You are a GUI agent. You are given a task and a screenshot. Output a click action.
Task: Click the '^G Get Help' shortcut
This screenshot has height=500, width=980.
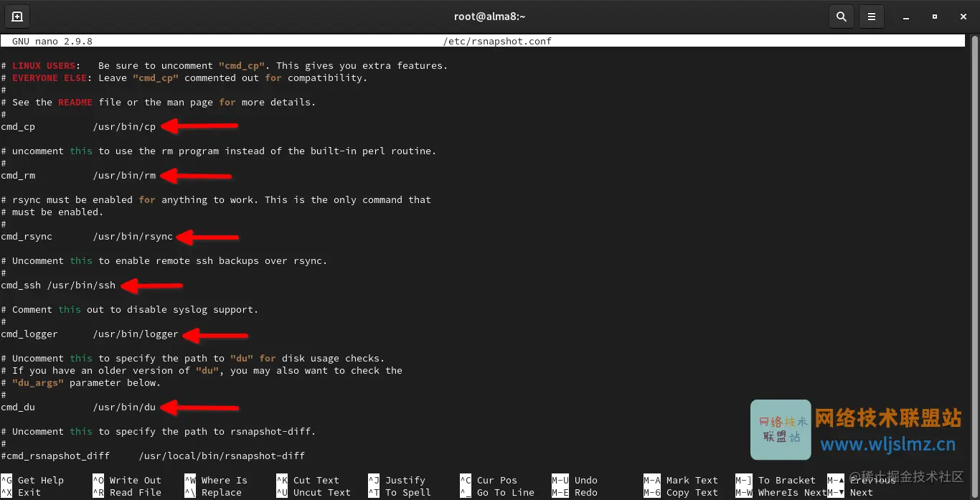32,480
